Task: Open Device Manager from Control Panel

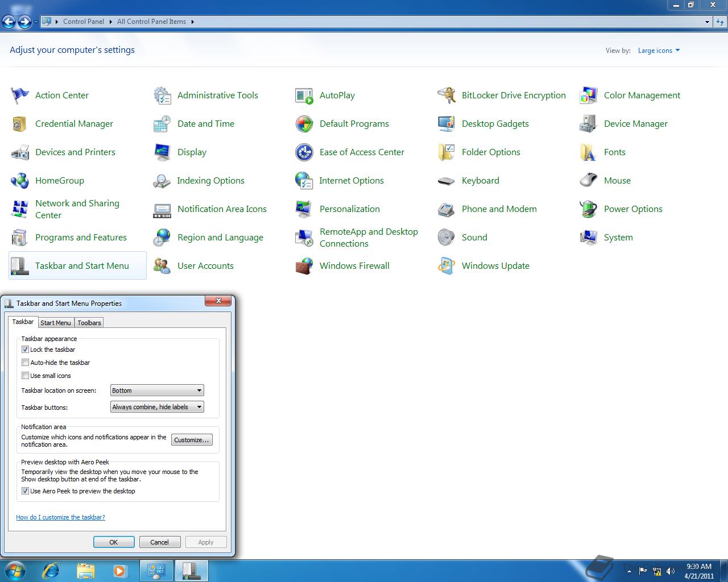Action: (x=635, y=124)
